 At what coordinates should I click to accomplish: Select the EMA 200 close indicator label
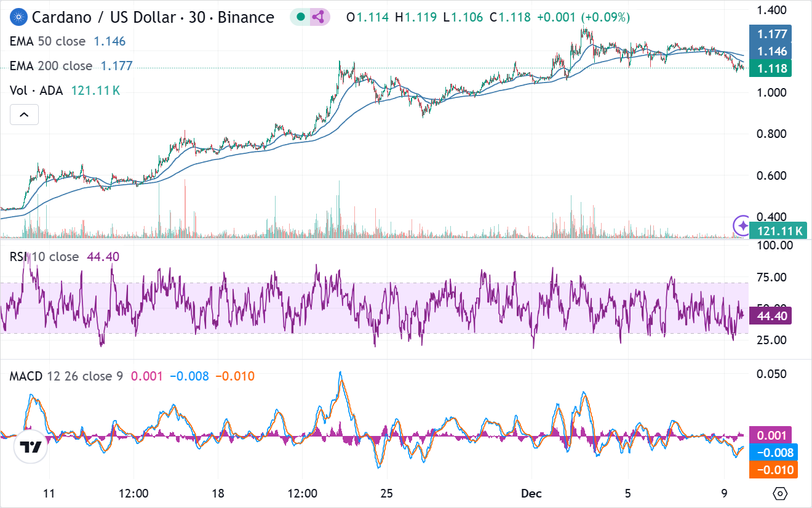51,66
